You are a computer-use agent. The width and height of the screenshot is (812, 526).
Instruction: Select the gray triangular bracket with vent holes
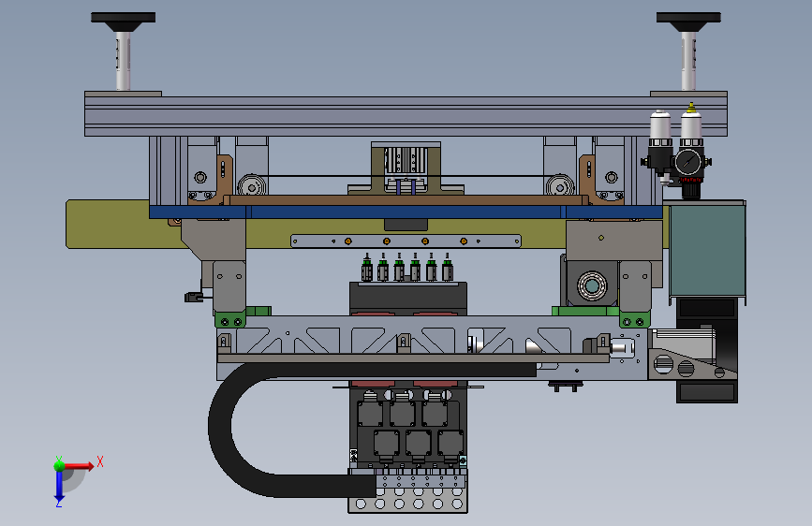[x=692, y=365]
